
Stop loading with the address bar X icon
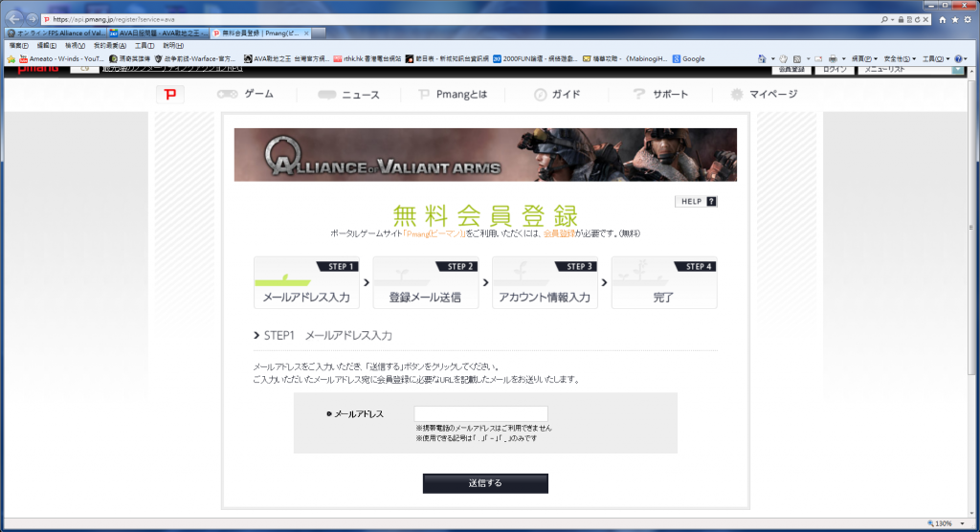[925, 19]
